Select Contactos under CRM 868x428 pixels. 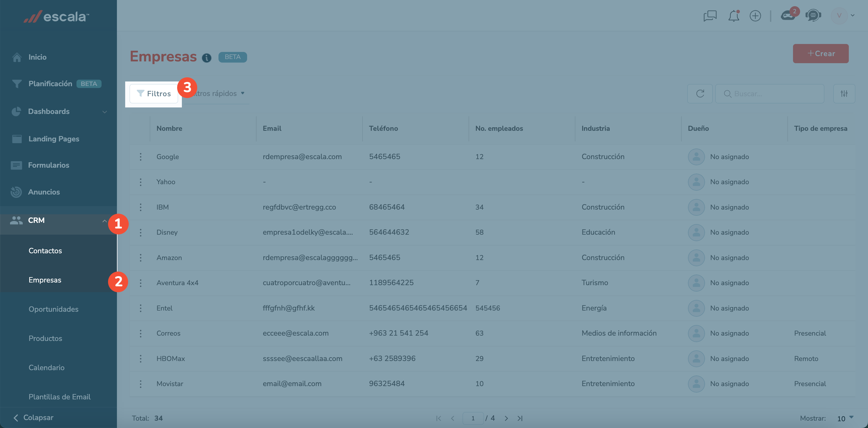tap(45, 251)
